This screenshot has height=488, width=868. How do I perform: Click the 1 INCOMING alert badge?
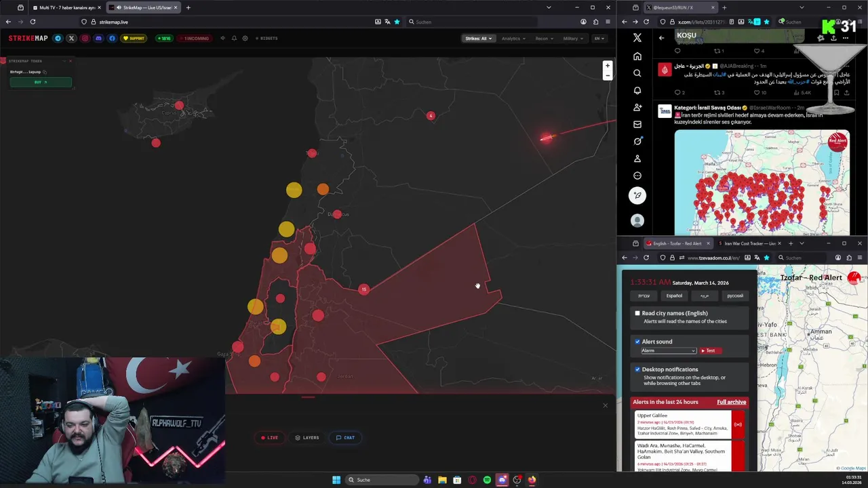(x=195, y=39)
